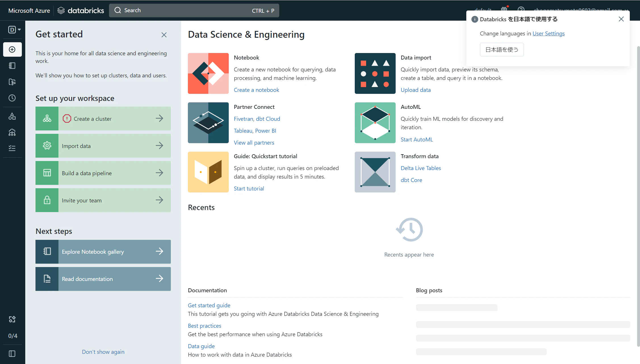Open the Delta Live Tables link
The image size is (640, 364).
click(x=421, y=168)
